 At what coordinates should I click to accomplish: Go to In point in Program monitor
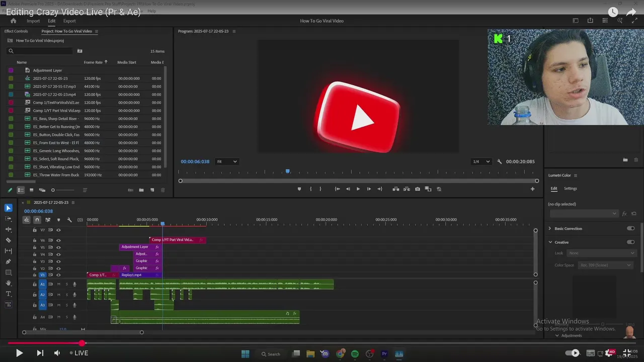(337, 189)
